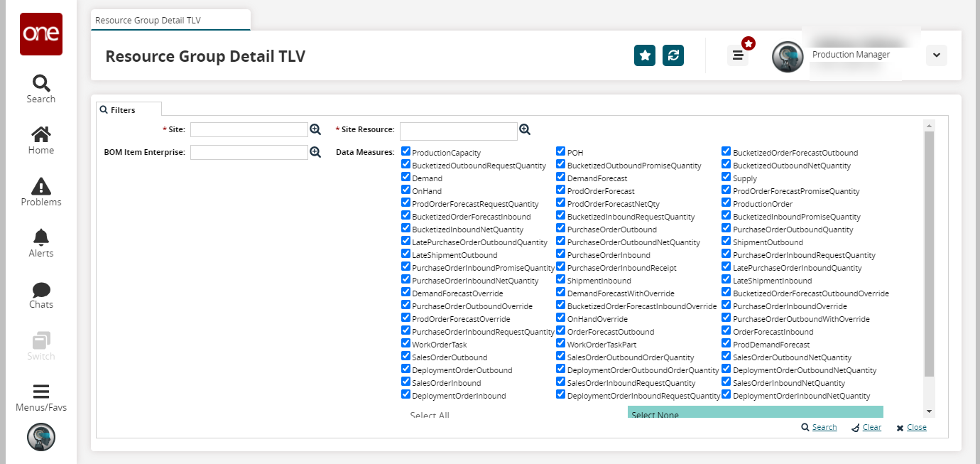Viewport: 980px width, 464px height.
Task: Go to Home in the sidebar
Action: pyautogui.click(x=40, y=140)
